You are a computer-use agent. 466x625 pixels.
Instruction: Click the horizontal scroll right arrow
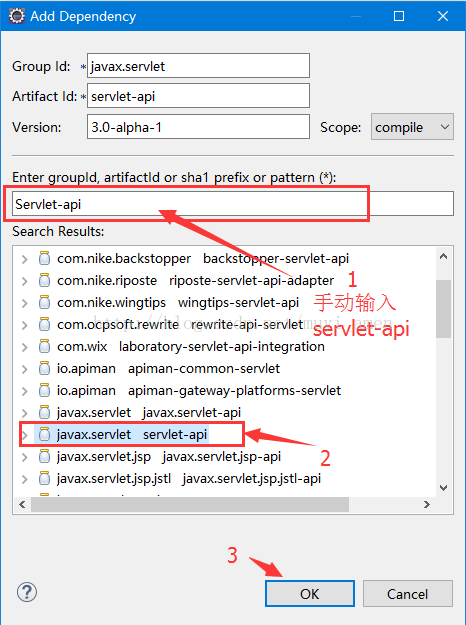427,505
